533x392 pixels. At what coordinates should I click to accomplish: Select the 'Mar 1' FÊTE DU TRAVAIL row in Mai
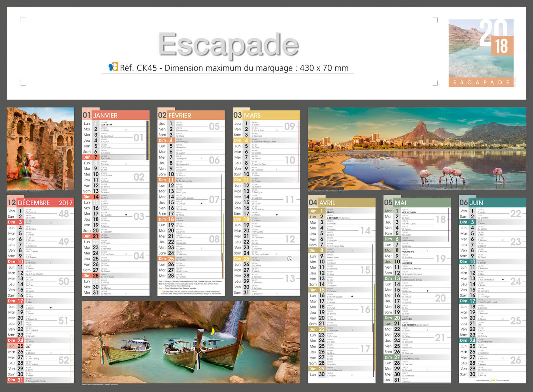pyautogui.click(x=417, y=211)
